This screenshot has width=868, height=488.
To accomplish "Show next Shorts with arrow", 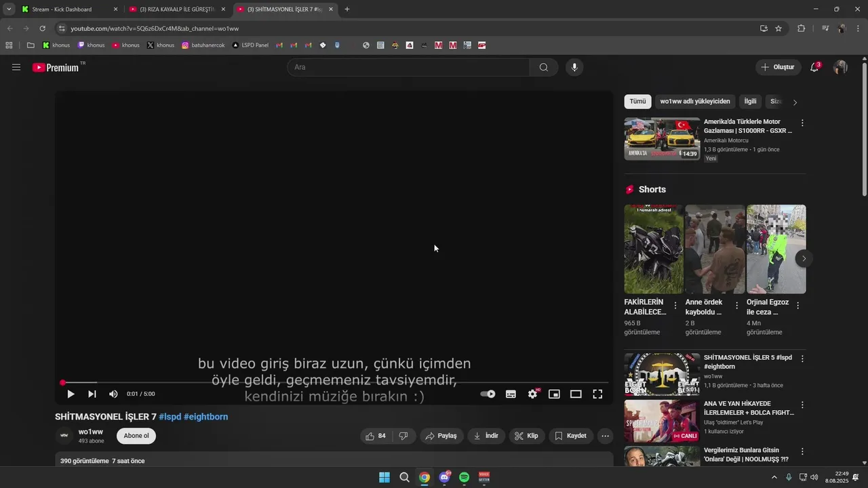I will 804,258.
